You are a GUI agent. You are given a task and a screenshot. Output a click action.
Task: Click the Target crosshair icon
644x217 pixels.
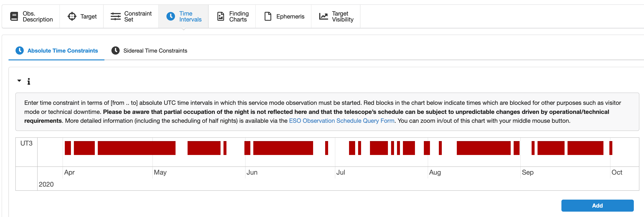72,16
